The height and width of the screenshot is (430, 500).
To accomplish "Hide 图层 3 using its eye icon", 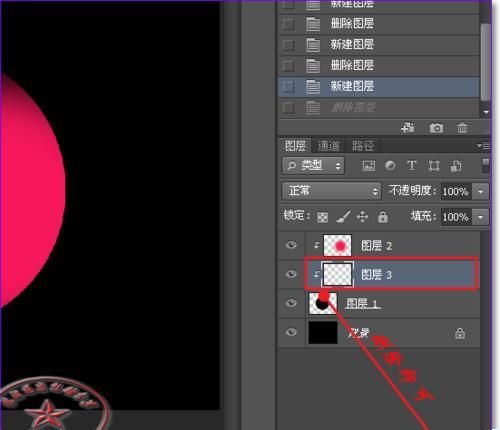I will (x=291, y=274).
